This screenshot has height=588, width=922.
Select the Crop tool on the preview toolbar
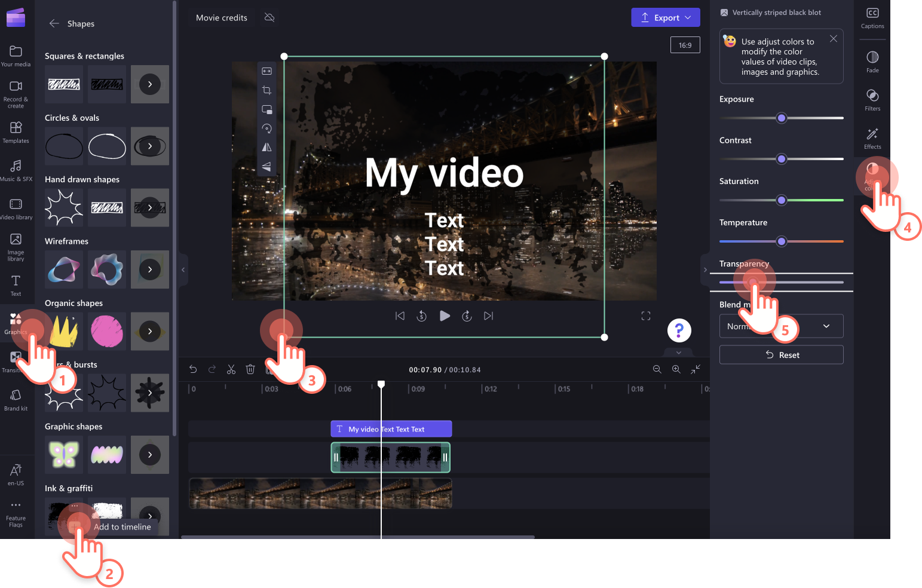[267, 90]
